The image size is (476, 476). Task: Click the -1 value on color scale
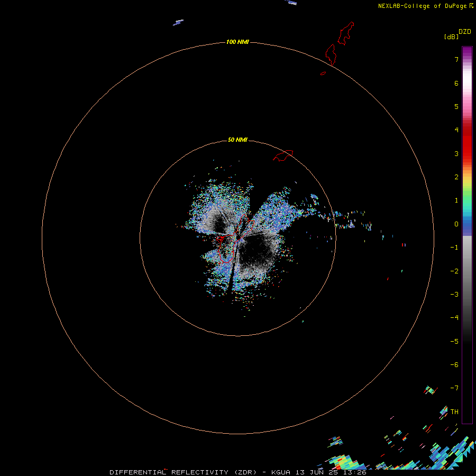click(x=454, y=248)
